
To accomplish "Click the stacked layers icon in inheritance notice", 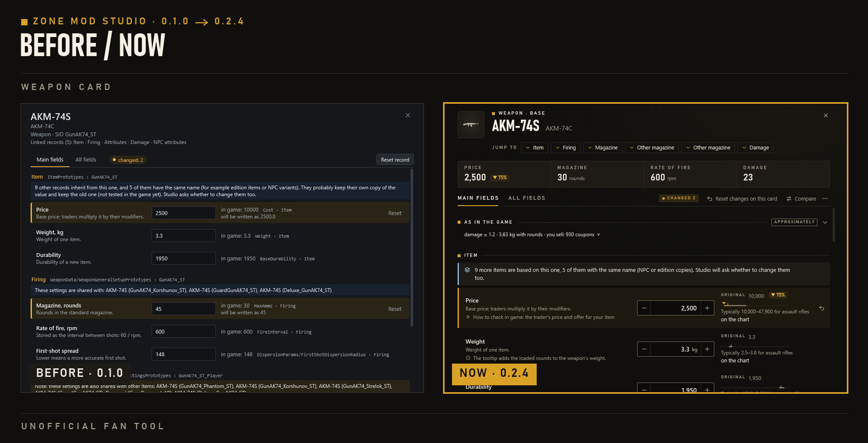I will 467,270.
